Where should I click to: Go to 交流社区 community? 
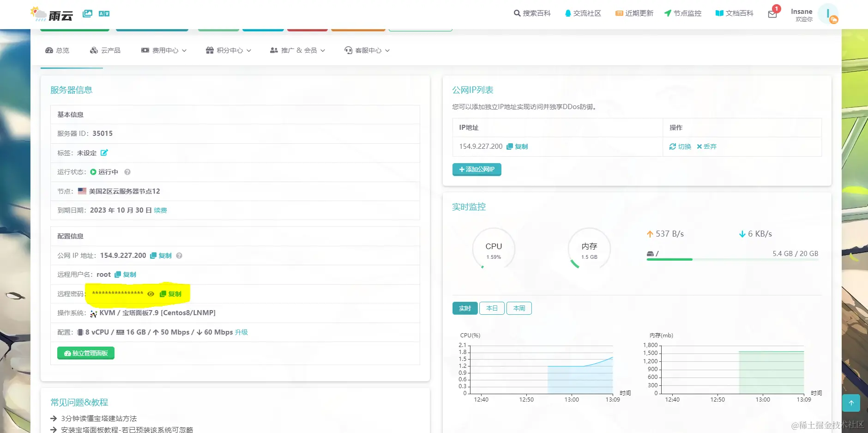pos(583,13)
